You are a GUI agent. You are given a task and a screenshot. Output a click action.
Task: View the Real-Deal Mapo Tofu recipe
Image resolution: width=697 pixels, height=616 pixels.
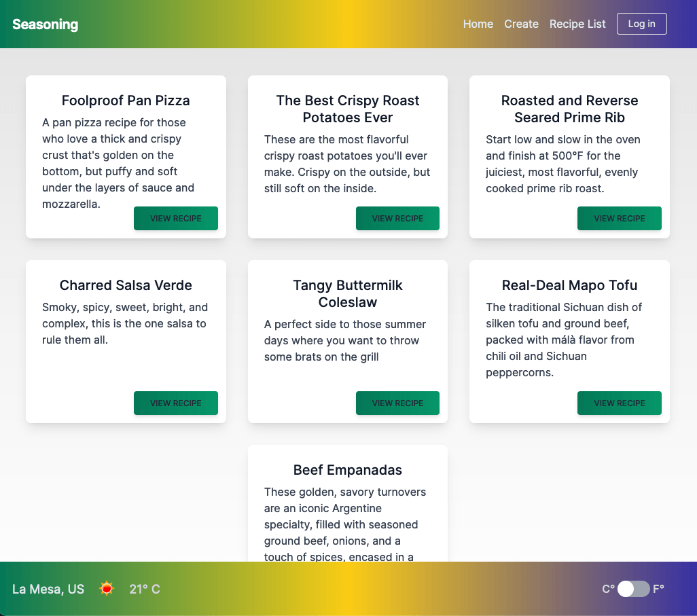coord(620,403)
